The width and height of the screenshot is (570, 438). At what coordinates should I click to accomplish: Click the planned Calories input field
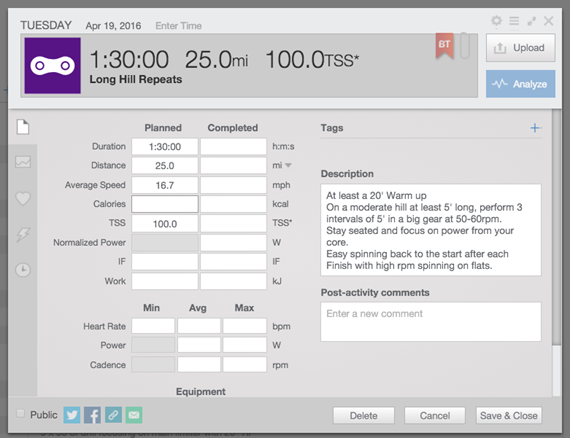[x=165, y=204]
